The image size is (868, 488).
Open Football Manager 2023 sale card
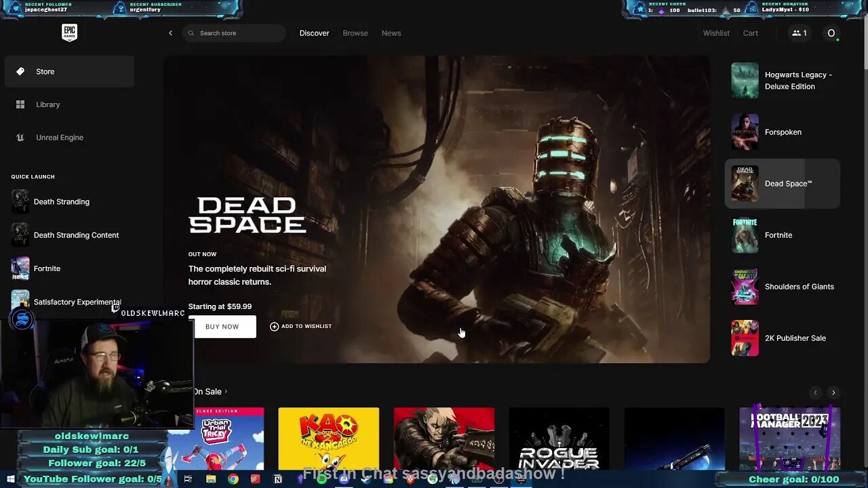point(789,439)
